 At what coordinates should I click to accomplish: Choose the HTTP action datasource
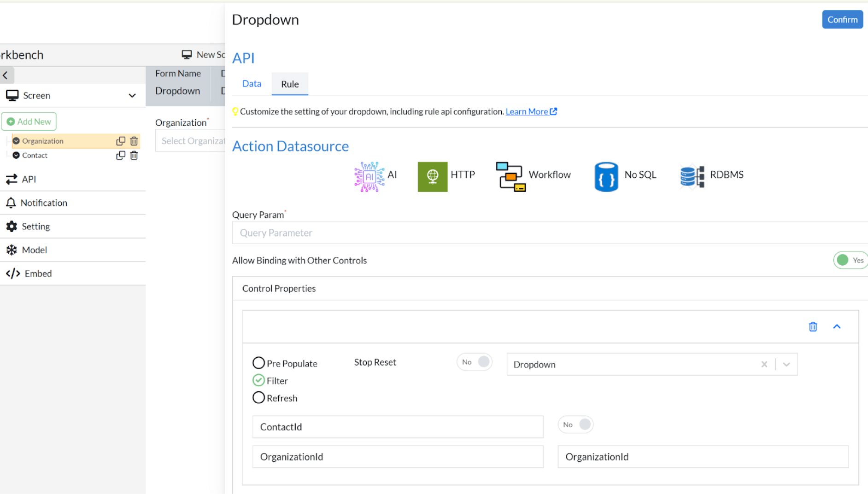click(x=432, y=176)
